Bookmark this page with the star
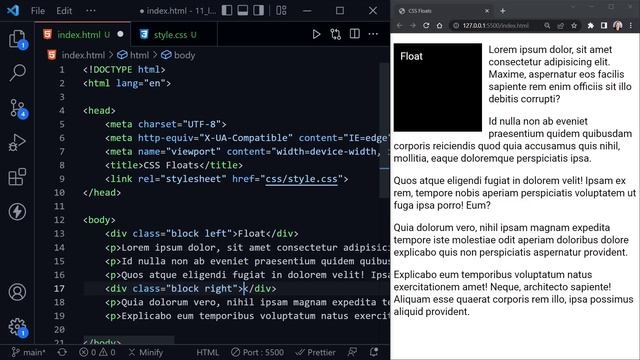This screenshot has width=640, height=360. (574, 25)
